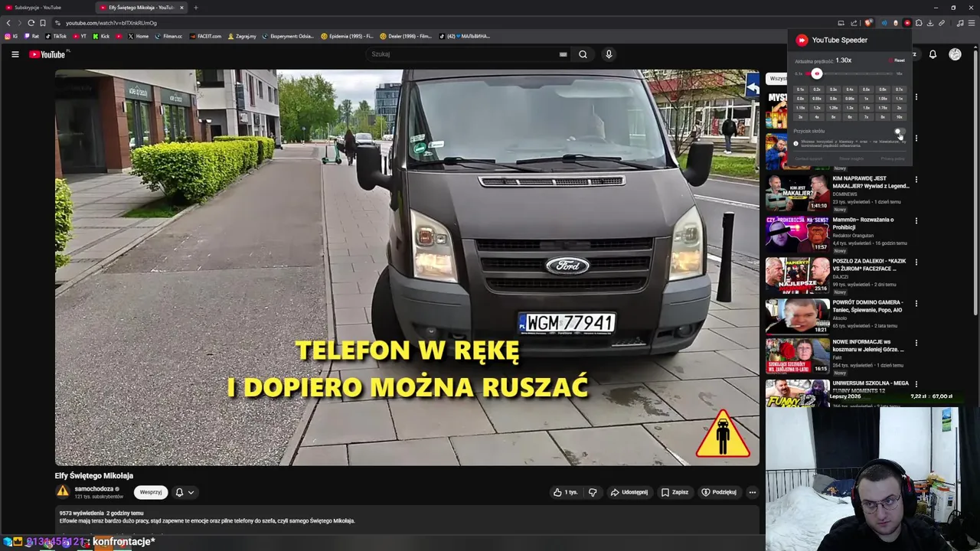Open the FACEIT.com bookmark

[x=205, y=36]
